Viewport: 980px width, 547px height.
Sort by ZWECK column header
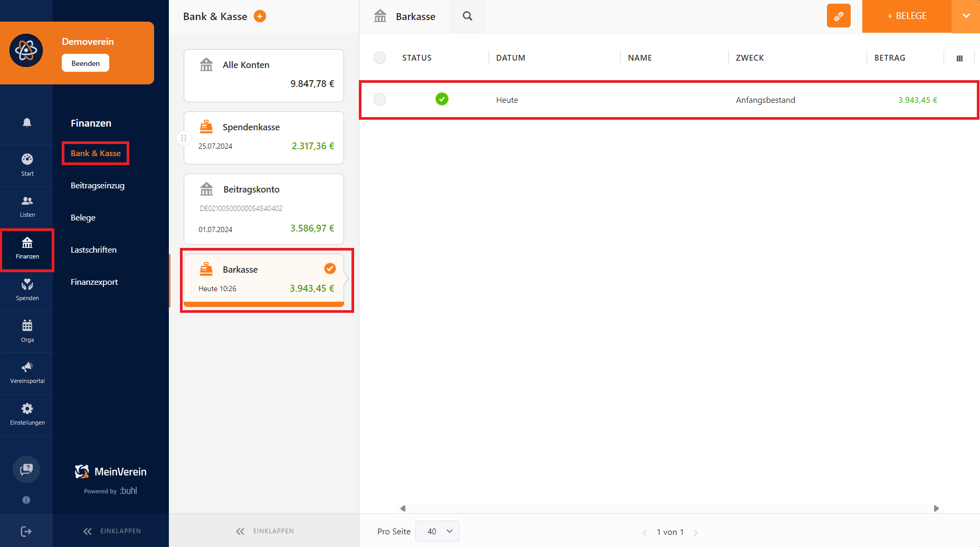click(750, 58)
